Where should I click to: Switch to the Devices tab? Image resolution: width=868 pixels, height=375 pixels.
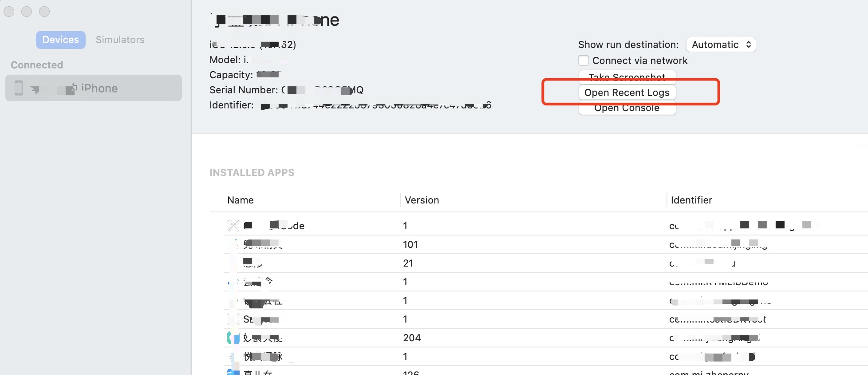[x=61, y=40]
